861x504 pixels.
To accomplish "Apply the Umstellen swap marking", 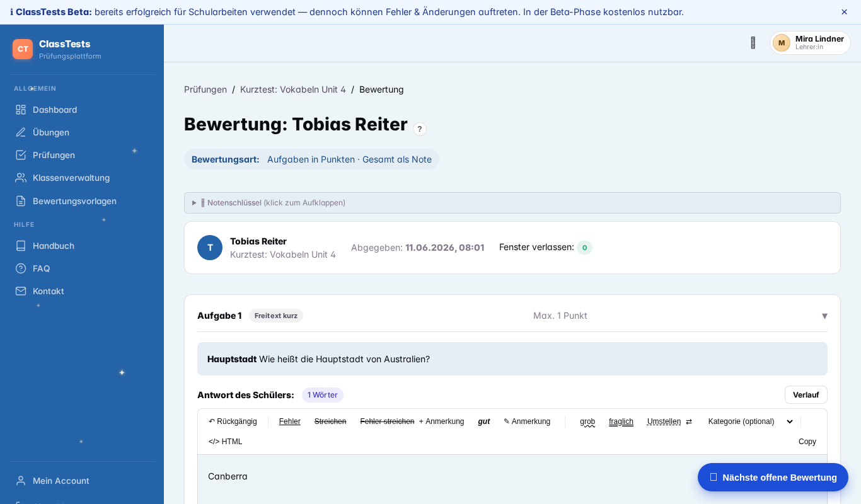I will tap(669, 421).
